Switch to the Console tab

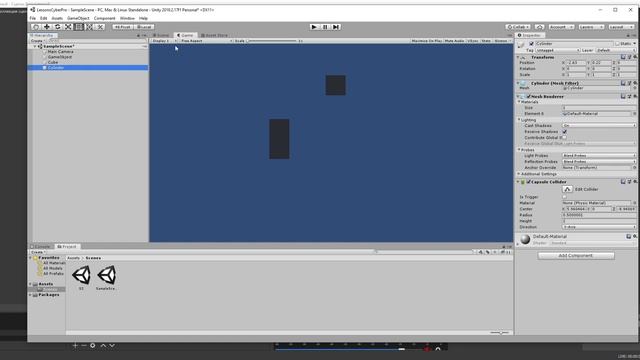pyautogui.click(x=40, y=247)
